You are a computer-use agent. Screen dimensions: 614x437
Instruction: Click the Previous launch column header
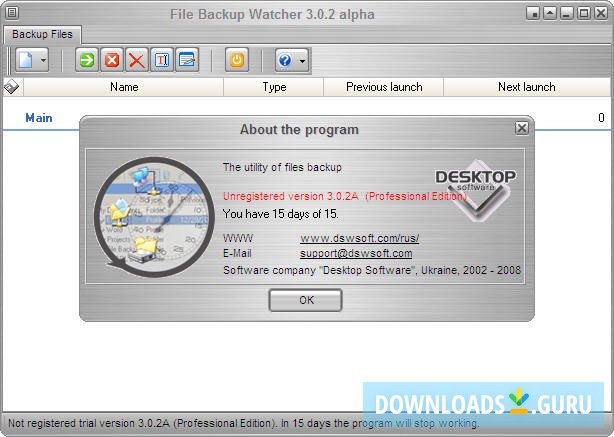pos(384,87)
